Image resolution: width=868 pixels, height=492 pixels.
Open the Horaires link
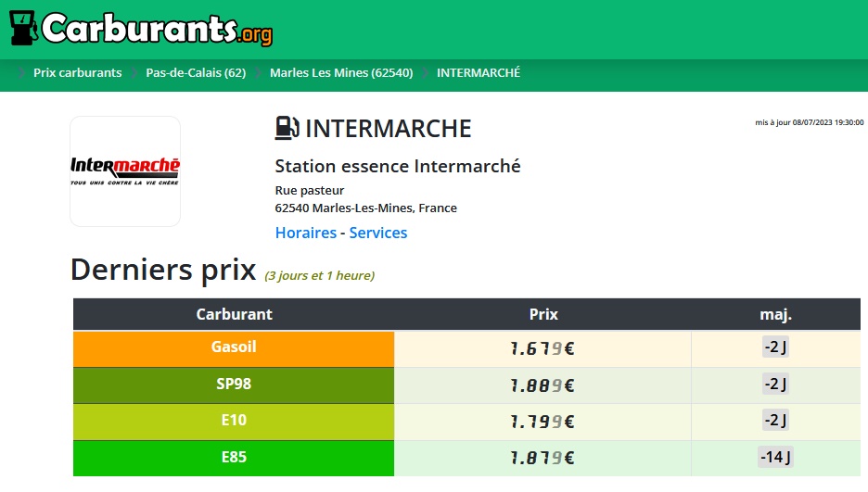[306, 233]
